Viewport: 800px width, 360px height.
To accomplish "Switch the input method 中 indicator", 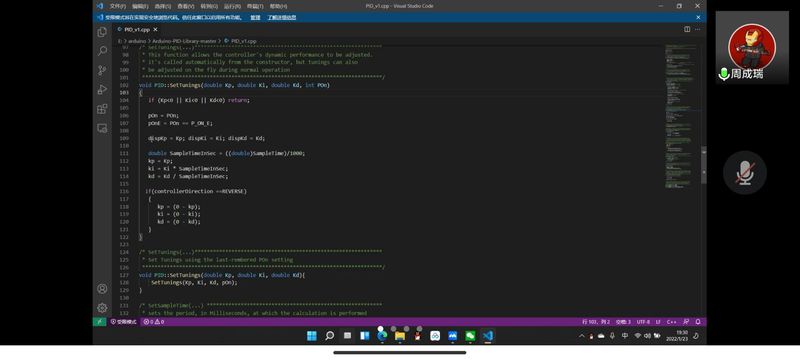I will click(x=625, y=336).
